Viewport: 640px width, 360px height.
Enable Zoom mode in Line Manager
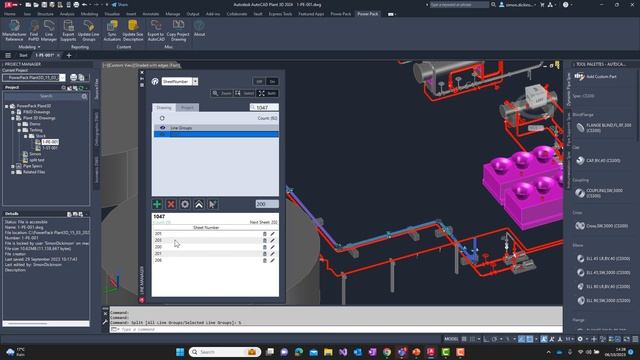[x=222, y=93]
